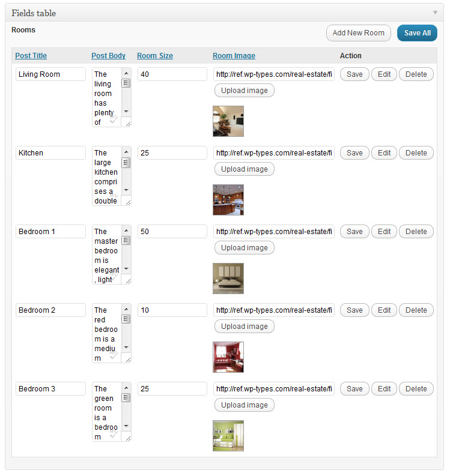Focus the Living Room size field
Screen dimensions: 450x476
(x=172, y=74)
